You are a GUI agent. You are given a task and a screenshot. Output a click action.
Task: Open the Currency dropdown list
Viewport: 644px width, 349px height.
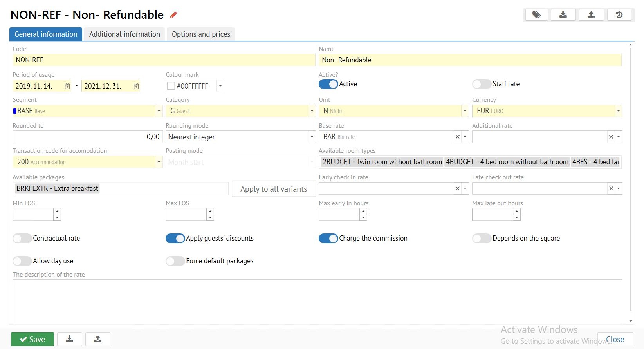[x=618, y=111]
